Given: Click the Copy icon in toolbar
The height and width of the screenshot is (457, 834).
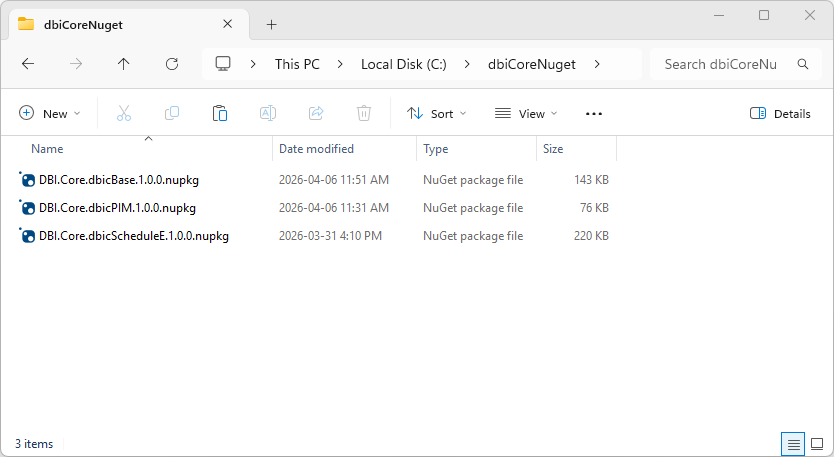Looking at the screenshot, I should [172, 113].
